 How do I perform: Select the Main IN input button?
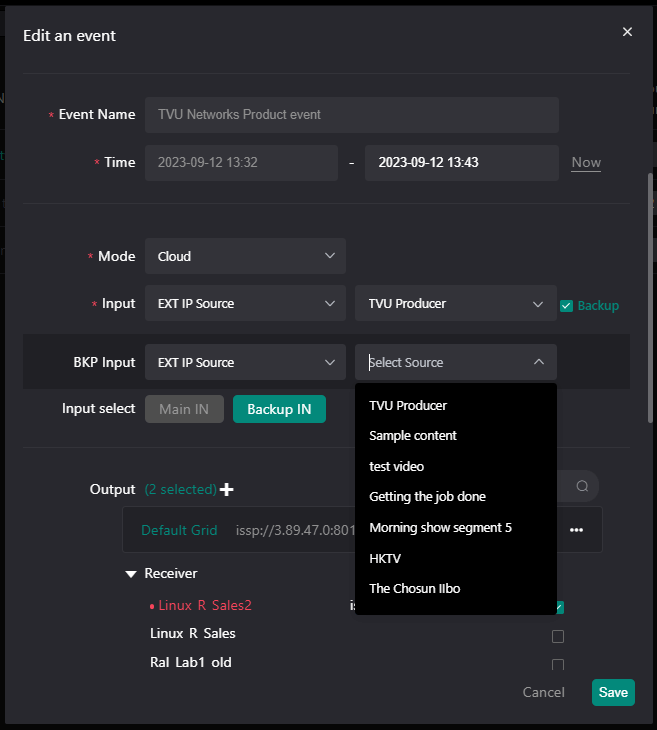click(184, 409)
